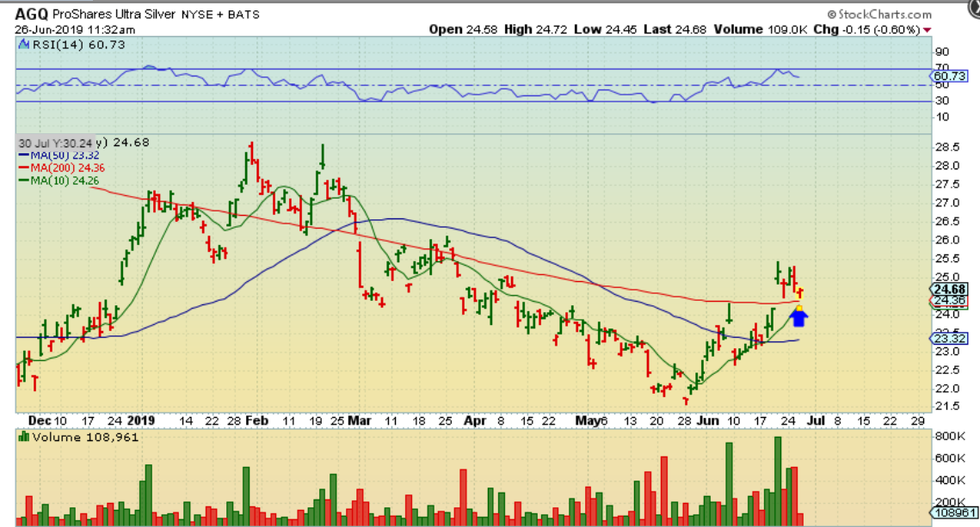Click the 22.5 price axis label
Image resolution: width=980 pixels, height=527 pixels.
(x=947, y=370)
